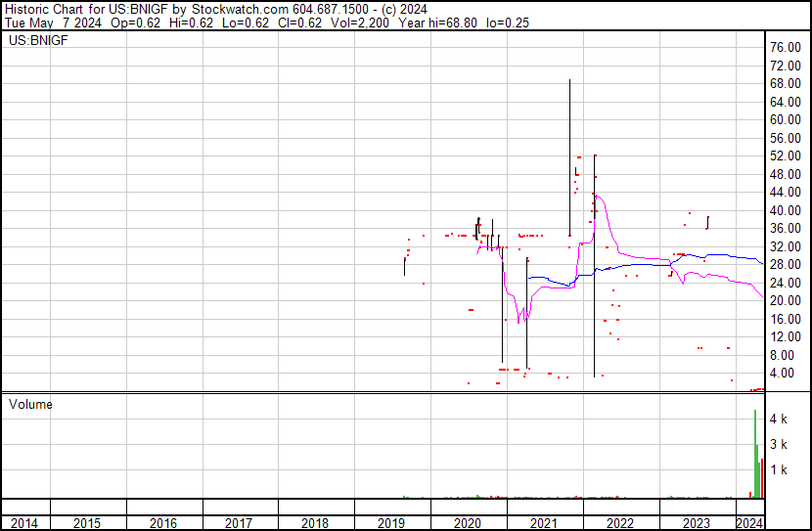This screenshot has height=531, width=812.
Task: Click the 28.00 price axis label
Action: coord(788,265)
